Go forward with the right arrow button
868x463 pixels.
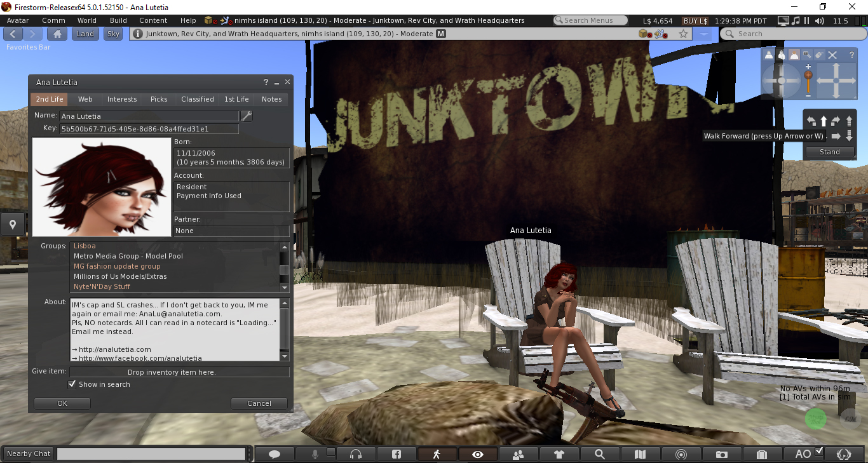32,34
